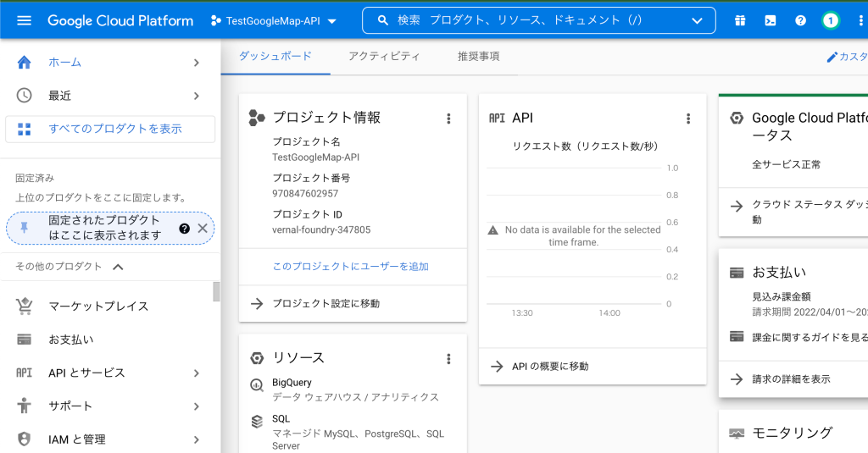
Task: Open BigQuery resource link
Action: (x=292, y=382)
